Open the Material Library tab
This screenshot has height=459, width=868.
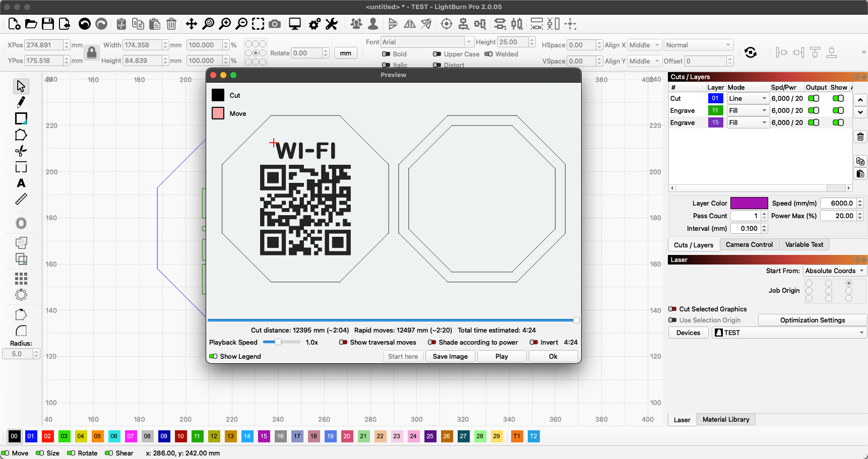[725, 420]
